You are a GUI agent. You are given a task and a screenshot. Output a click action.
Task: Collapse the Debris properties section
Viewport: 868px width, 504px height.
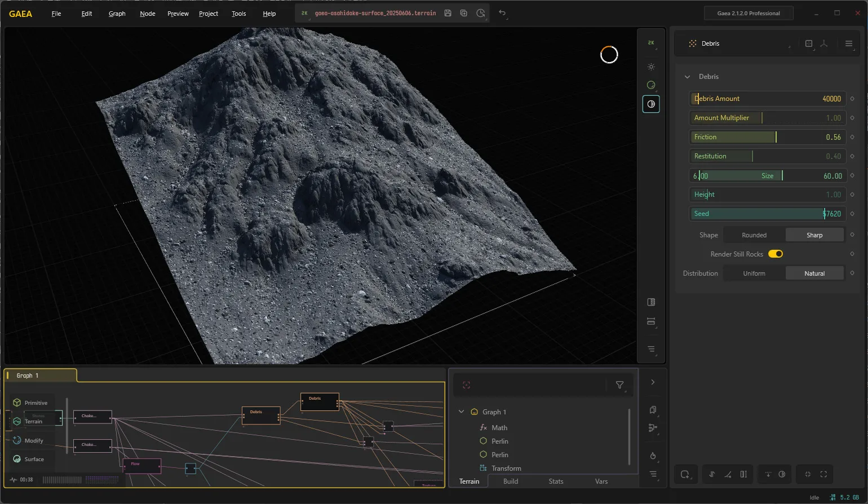[687, 77]
